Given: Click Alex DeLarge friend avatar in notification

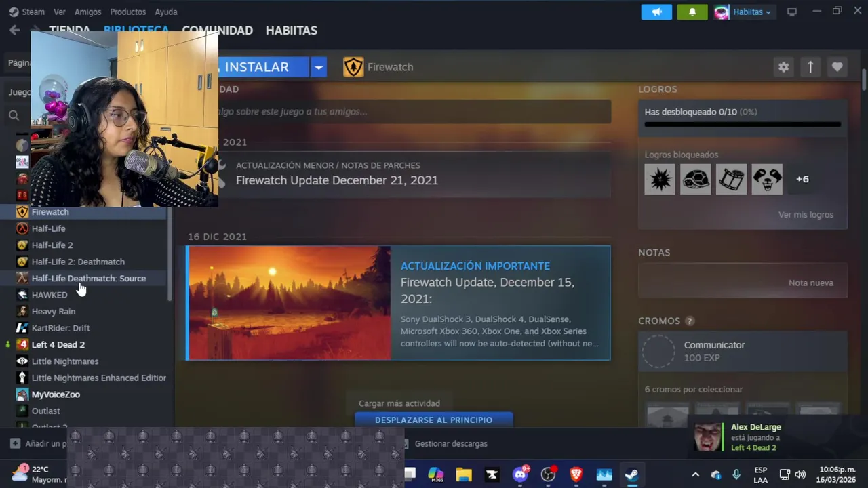Looking at the screenshot, I should 709,437.
